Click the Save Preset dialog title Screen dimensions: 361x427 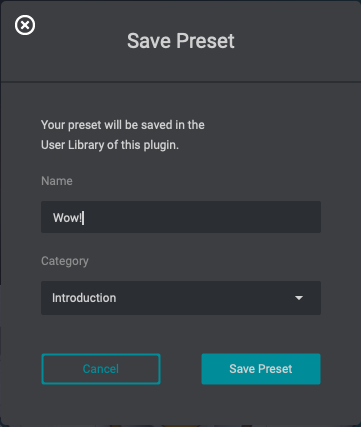(x=181, y=41)
